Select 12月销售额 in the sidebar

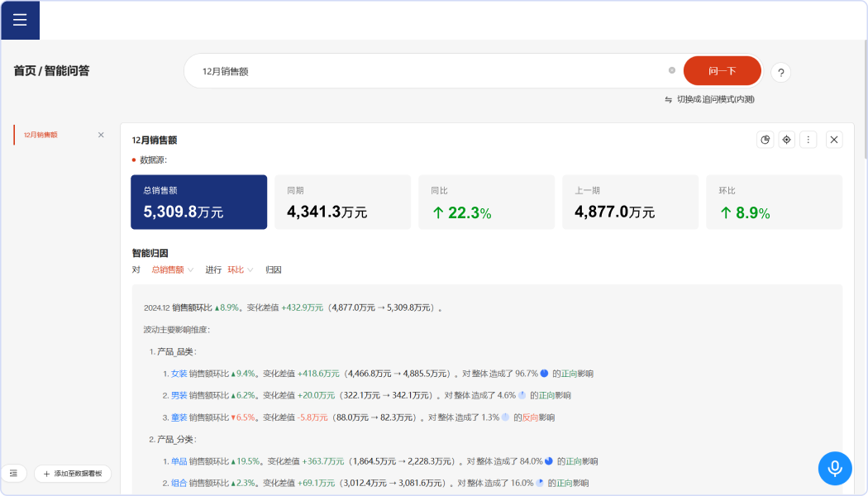click(x=41, y=135)
